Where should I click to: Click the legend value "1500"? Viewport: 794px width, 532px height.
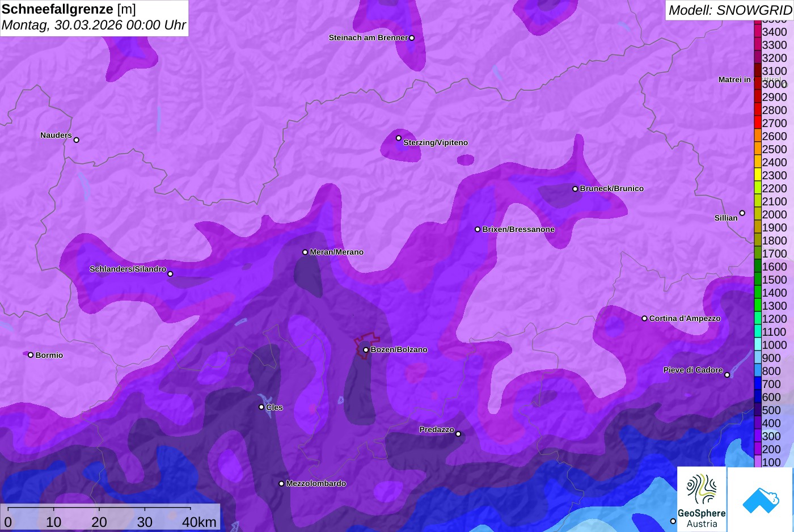[x=775, y=280]
